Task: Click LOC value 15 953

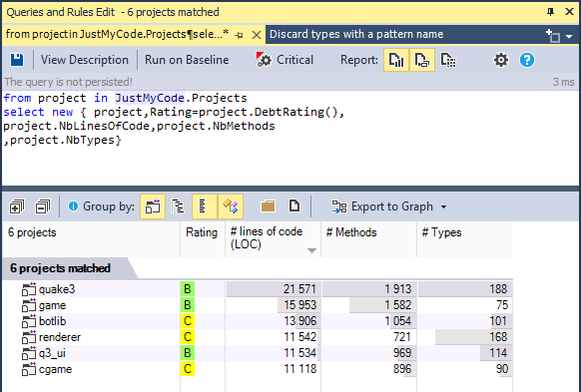Action: (299, 305)
